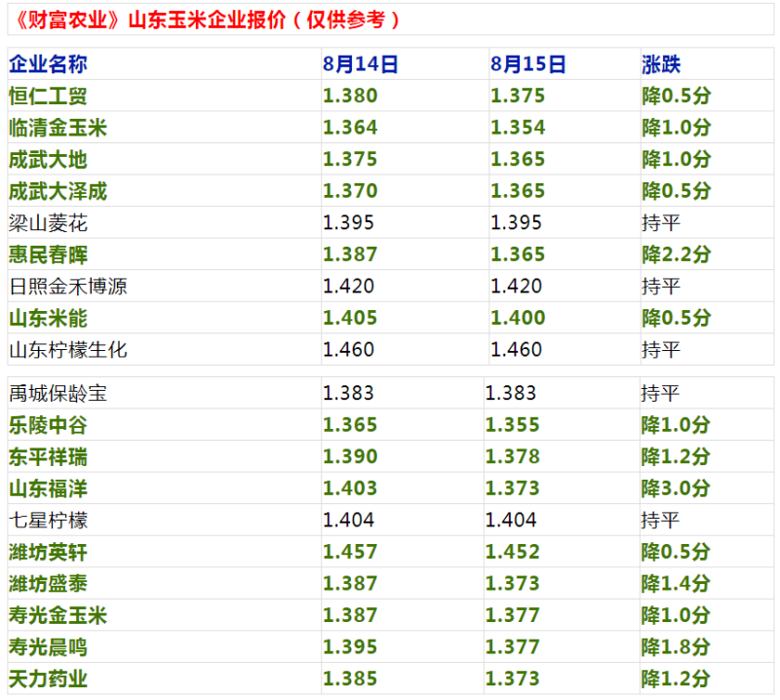
Task: Click the 潍坊盛泰 company name
Action: pos(48,583)
